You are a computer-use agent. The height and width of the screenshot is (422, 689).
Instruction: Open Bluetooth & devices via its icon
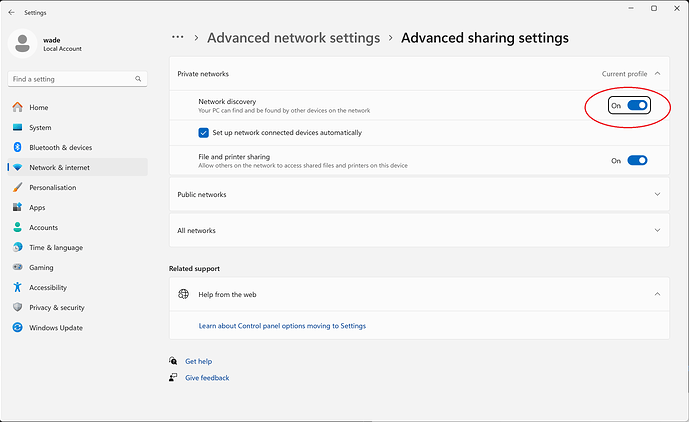18,147
